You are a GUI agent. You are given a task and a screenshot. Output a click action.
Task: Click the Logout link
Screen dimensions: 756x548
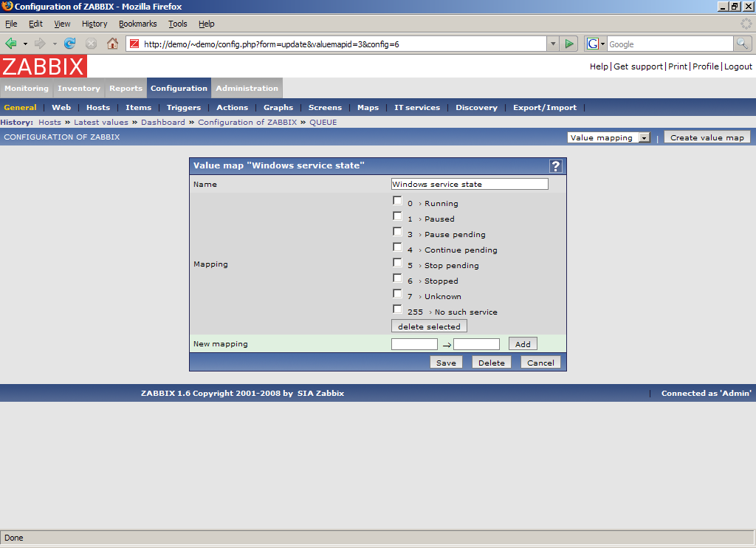pos(738,66)
